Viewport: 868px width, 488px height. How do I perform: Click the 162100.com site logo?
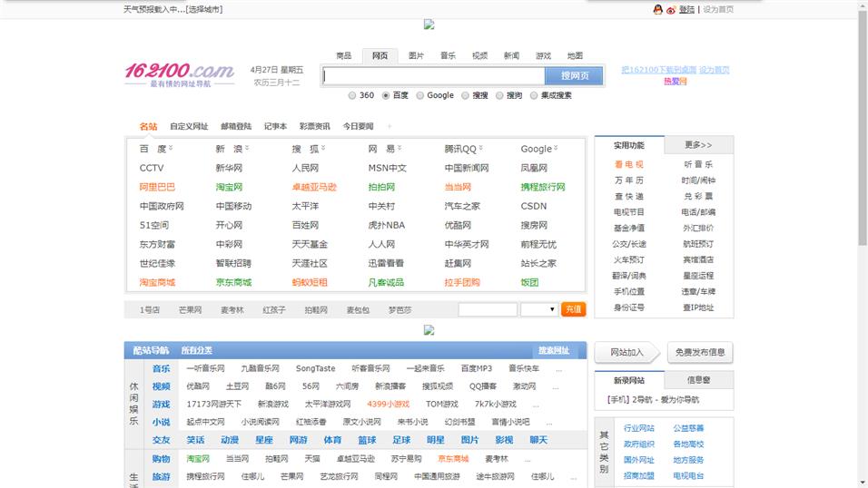point(180,74)
